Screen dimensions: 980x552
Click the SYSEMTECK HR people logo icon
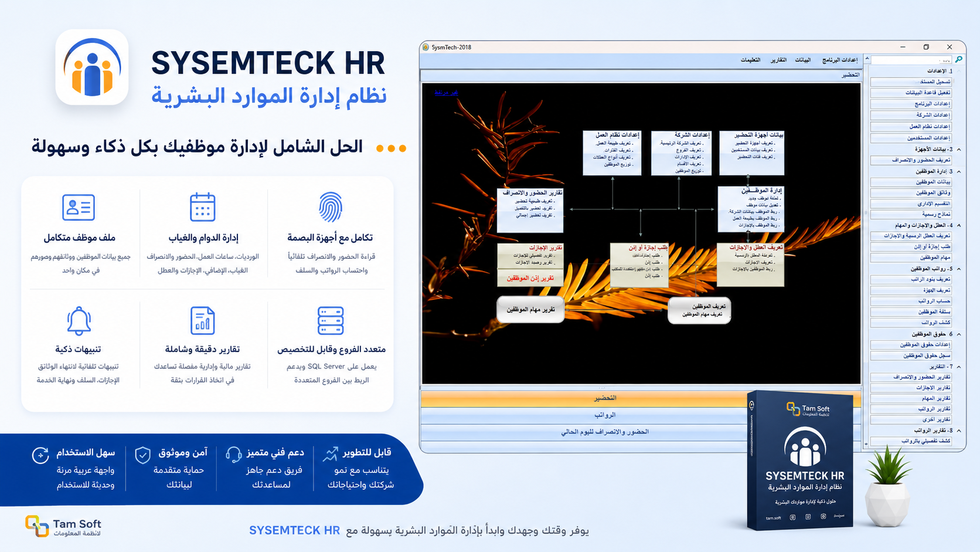click(92, 67)
